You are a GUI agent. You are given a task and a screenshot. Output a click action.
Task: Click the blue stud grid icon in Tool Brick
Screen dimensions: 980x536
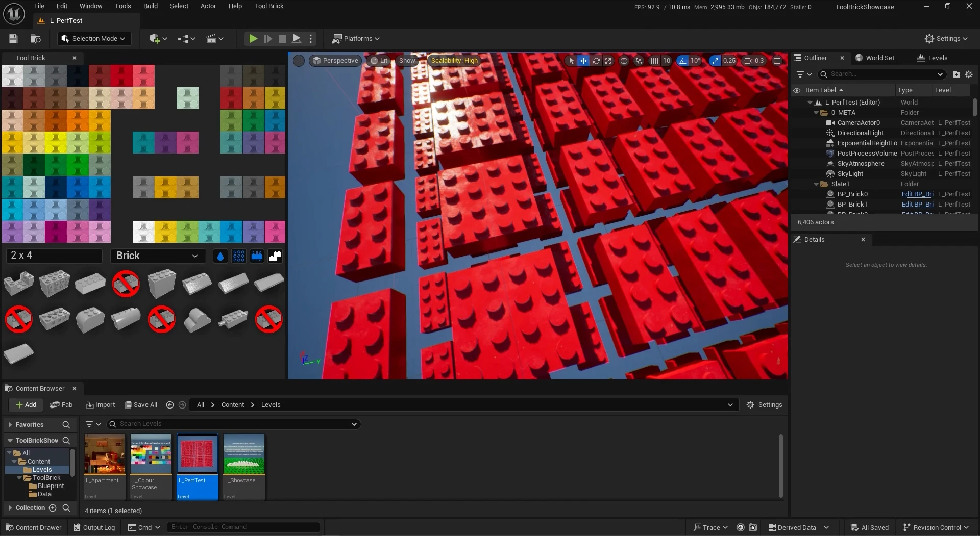tap(238, 256)
